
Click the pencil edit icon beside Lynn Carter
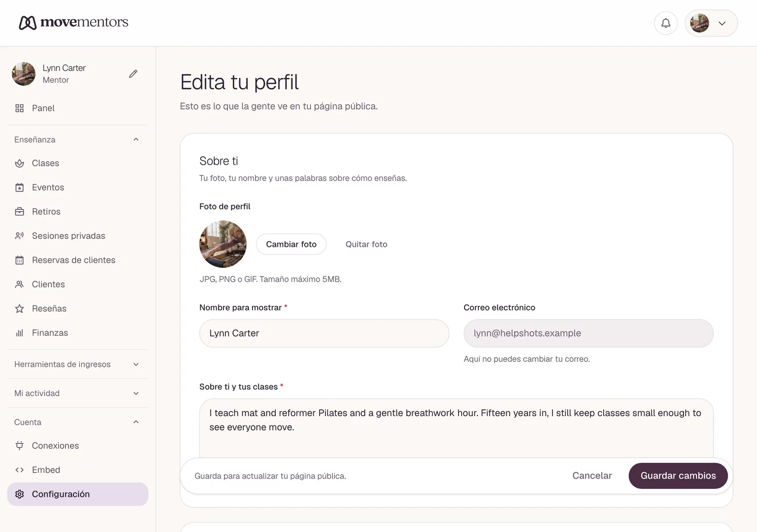133,74
